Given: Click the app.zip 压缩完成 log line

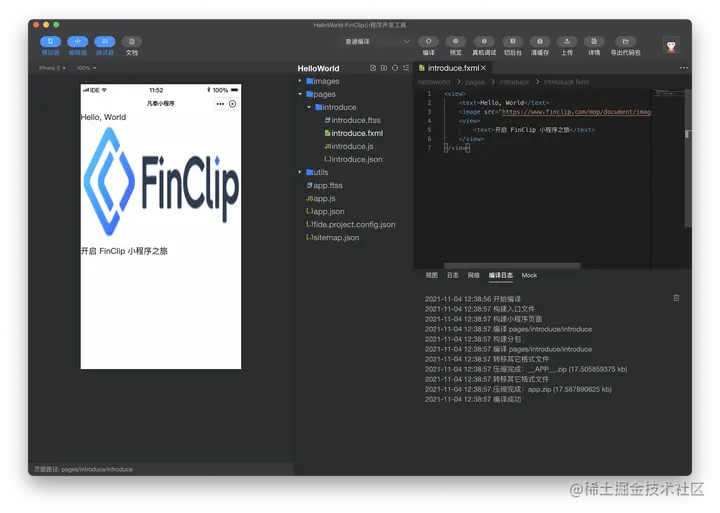Looking at the screenshot, I should click(518, 389).
